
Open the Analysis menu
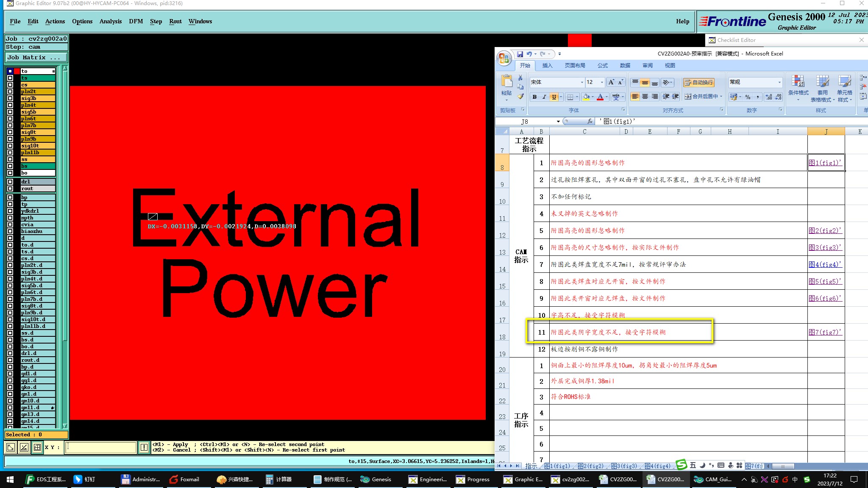110,21
